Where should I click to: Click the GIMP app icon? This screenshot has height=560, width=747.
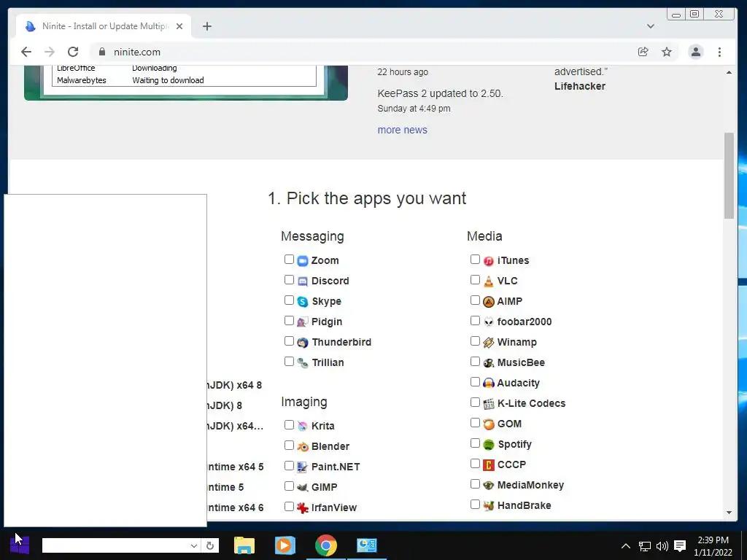click(x=303, y=488)
